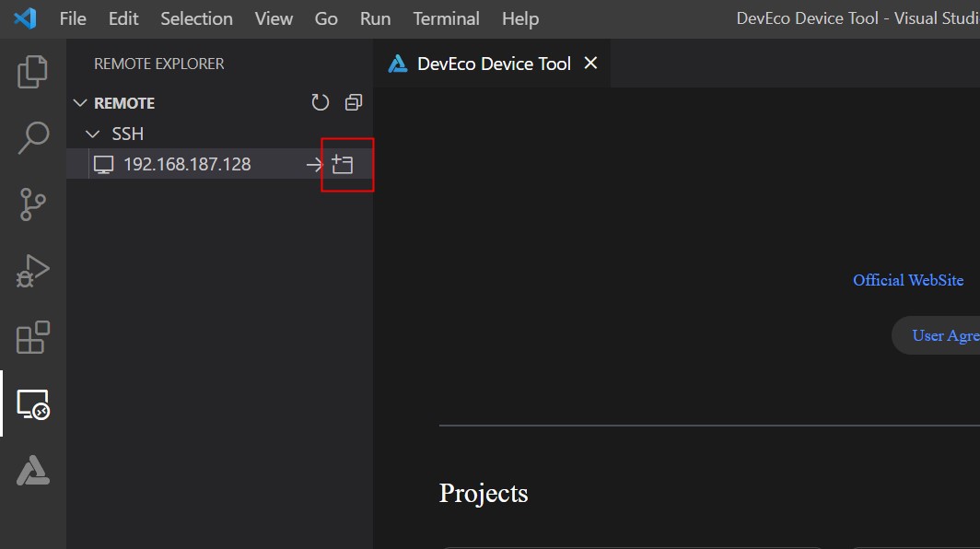Open Run and Debug view
Image resolution: width=980 pixels, height=549 pixels.
coord(33,272)
